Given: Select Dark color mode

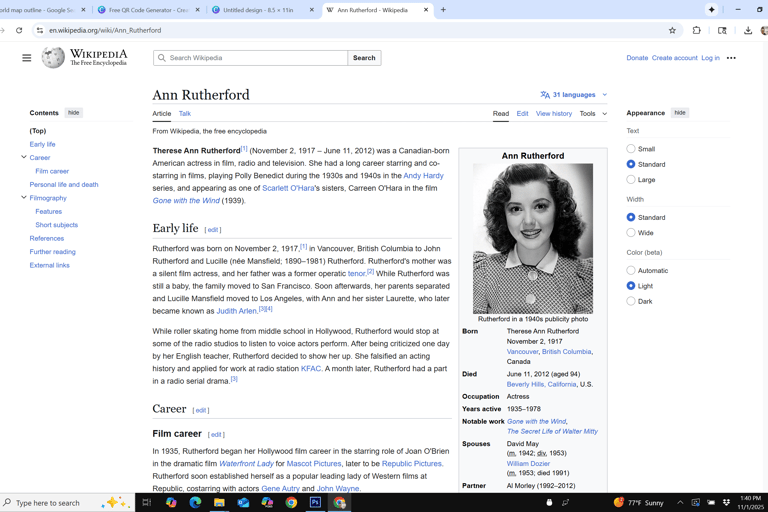Looking at the screenshot, I should pos(631,301).
